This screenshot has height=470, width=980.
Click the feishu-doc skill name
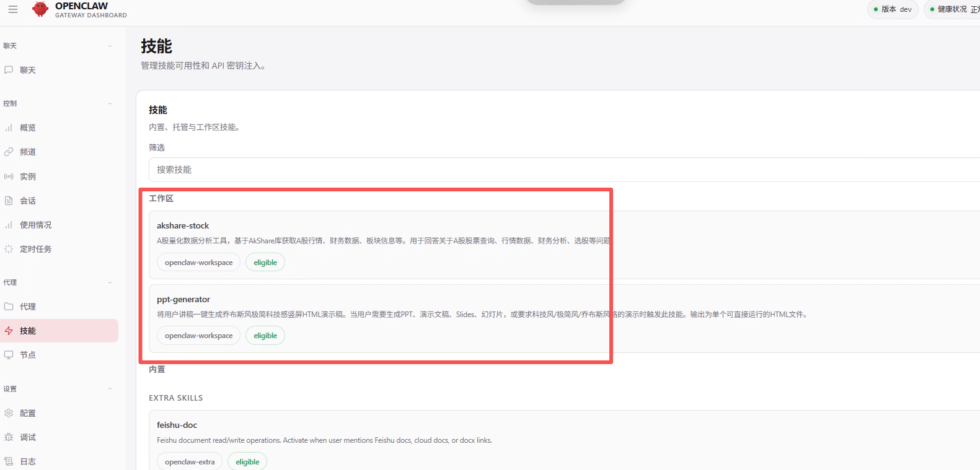(x=177, y=425)
